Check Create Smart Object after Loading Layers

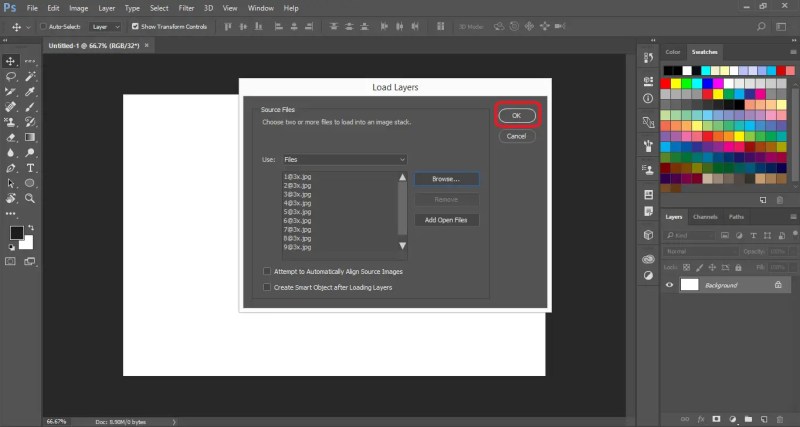pyautogui.click(x=267, y=287)
